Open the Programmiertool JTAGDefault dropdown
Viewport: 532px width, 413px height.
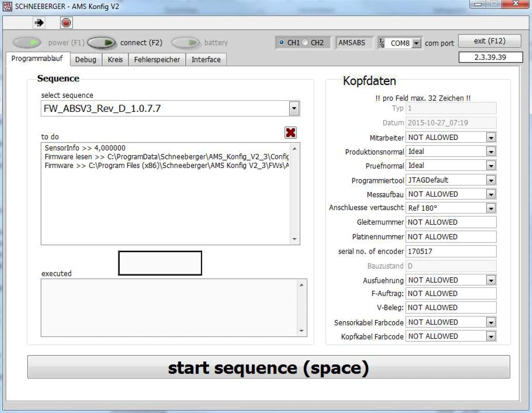pyautogui.click(x=491, y=180)
